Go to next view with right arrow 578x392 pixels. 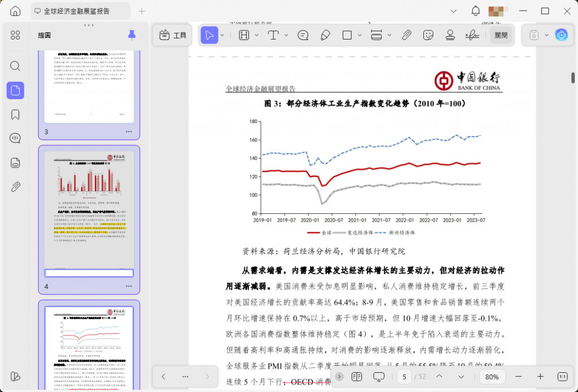pyautogui.click(x=207, y=377)
